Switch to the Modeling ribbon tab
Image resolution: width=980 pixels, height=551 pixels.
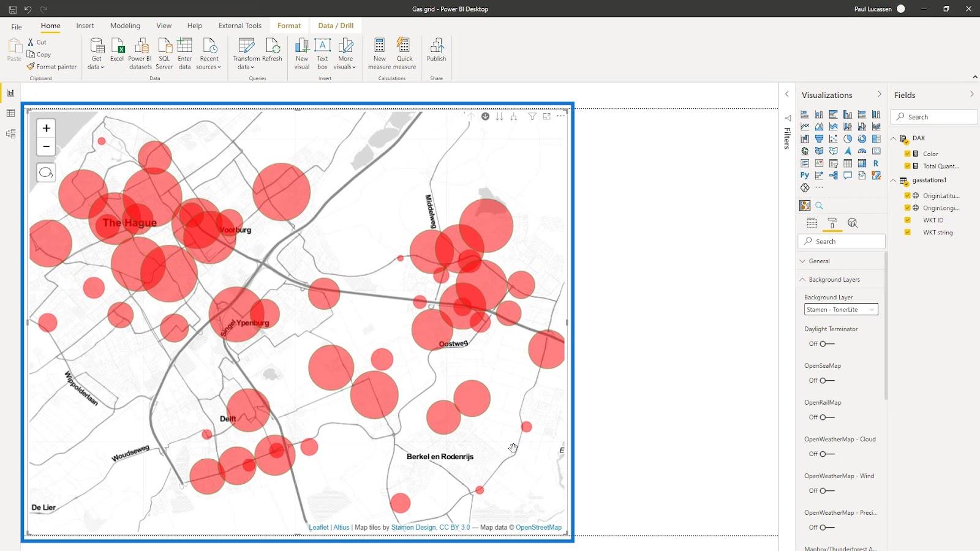tap(125, 26)
